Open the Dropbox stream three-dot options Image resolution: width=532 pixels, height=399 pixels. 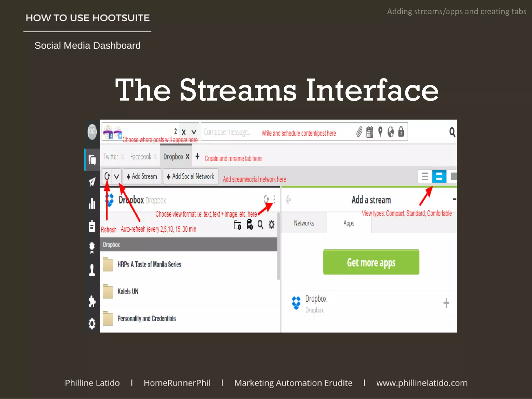coord(274,199)
